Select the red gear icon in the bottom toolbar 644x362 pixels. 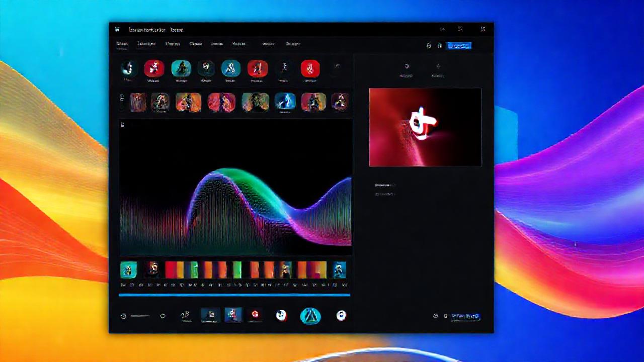click(255, 315)
